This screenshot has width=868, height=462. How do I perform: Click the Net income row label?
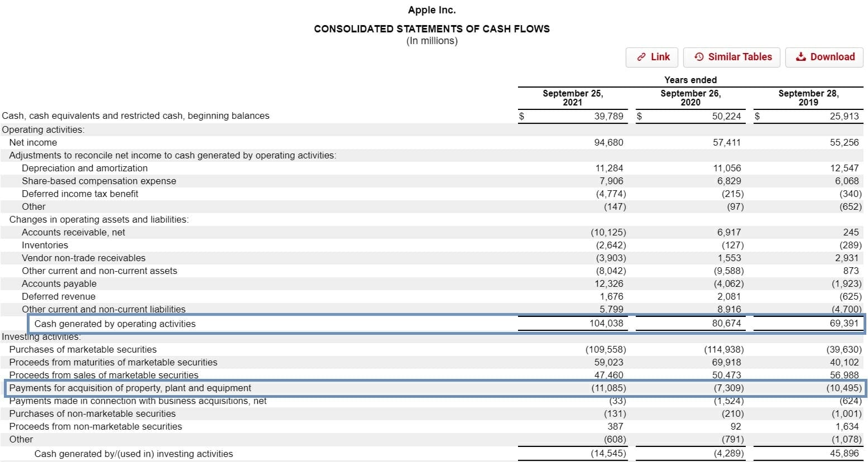[x=33, y=142]
